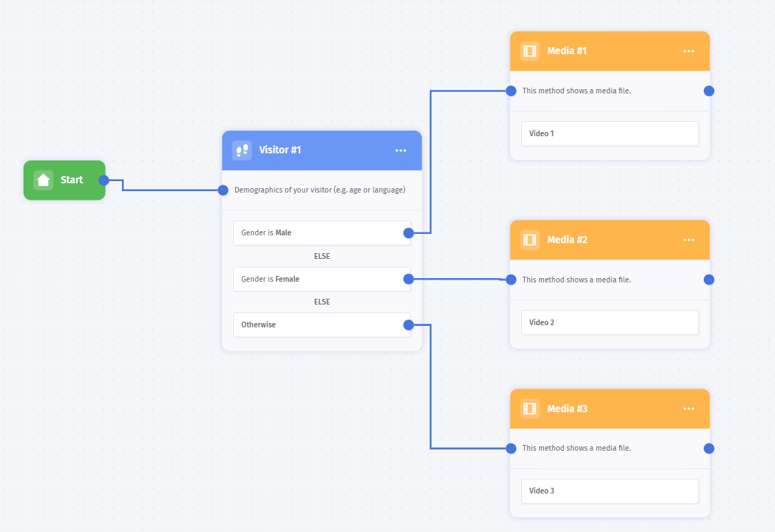Click the ELSE label above Otherwise

322,302
